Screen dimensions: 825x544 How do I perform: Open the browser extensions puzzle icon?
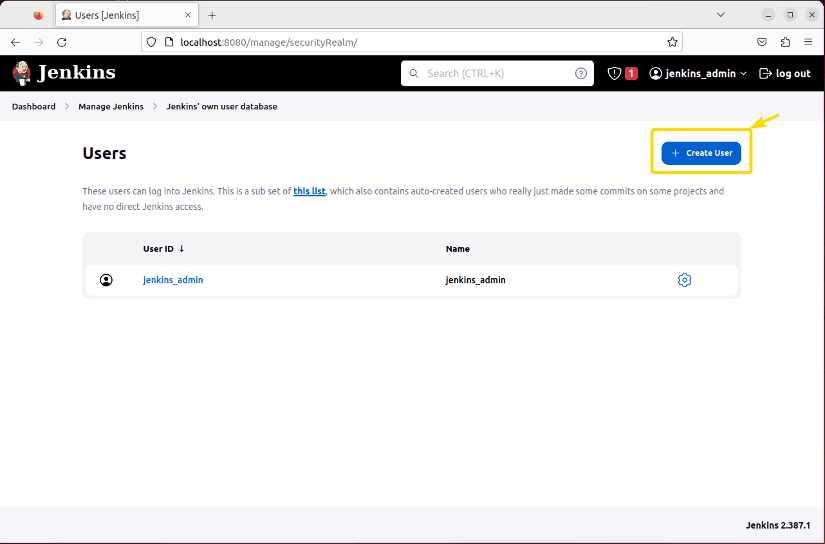(785, 42)
